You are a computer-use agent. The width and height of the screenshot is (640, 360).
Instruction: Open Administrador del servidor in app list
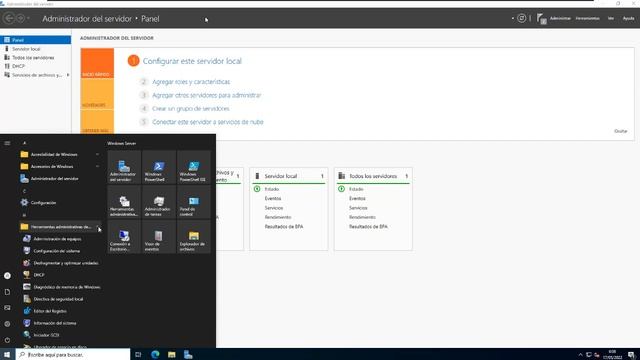pos(60,178)
